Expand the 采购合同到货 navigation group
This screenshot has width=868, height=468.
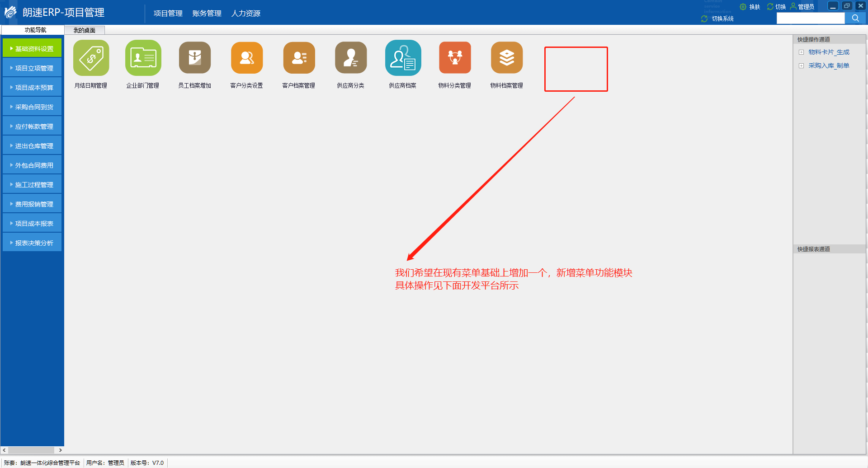tap(32, 107)
